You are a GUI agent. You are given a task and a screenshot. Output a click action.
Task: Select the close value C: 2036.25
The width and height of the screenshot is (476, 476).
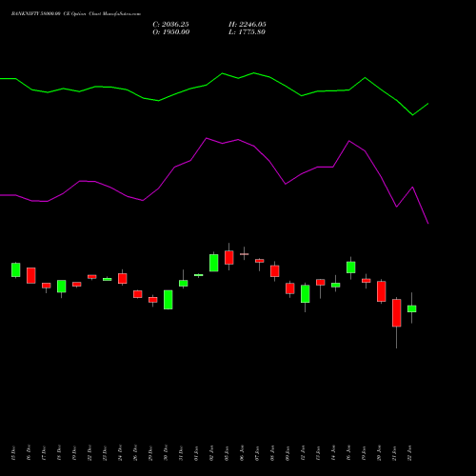coord(170,25)
